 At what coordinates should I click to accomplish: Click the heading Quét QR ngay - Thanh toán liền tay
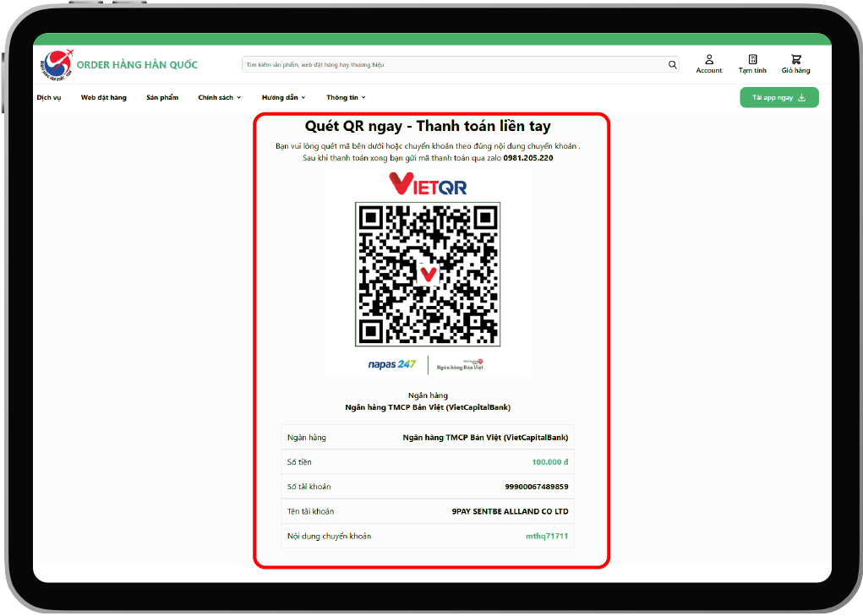pos(428,127)
